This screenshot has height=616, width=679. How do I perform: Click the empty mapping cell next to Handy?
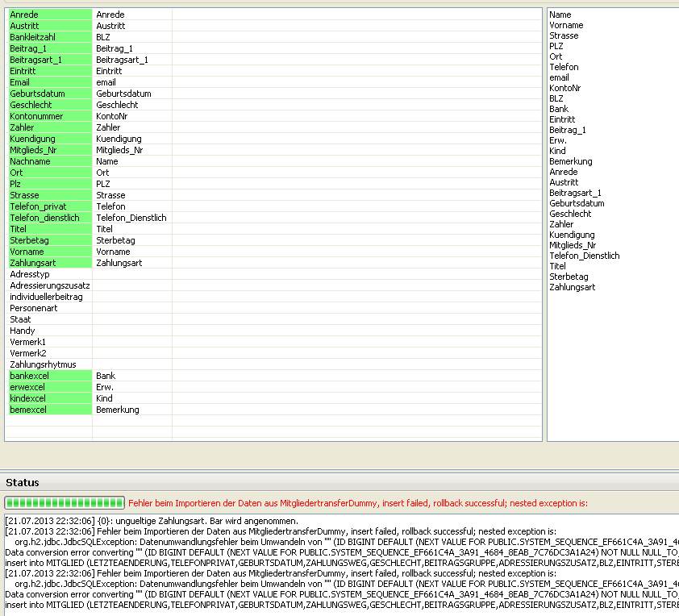pos(131,331)
